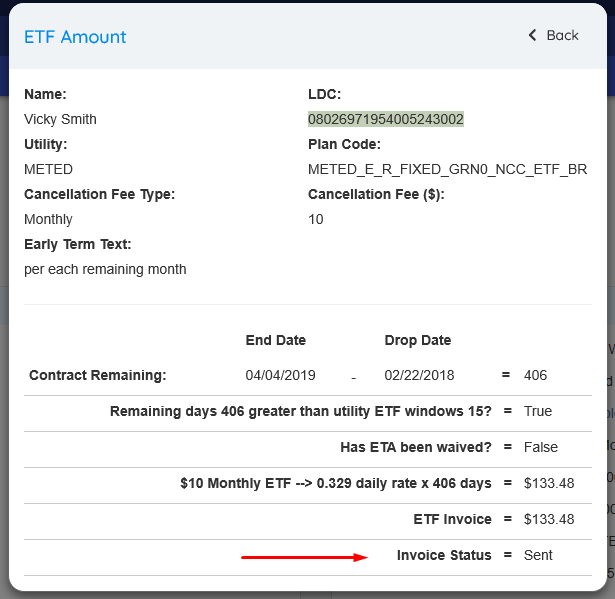Viewport: 615px width, 599px height.
Task: Click the early term text value
Action: click(105, 269)
